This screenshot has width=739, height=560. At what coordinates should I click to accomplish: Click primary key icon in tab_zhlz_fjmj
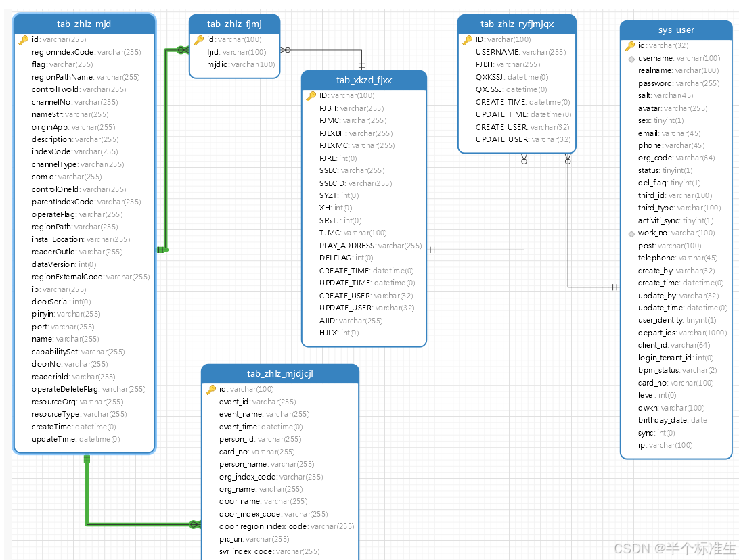[x=199, y=39]
